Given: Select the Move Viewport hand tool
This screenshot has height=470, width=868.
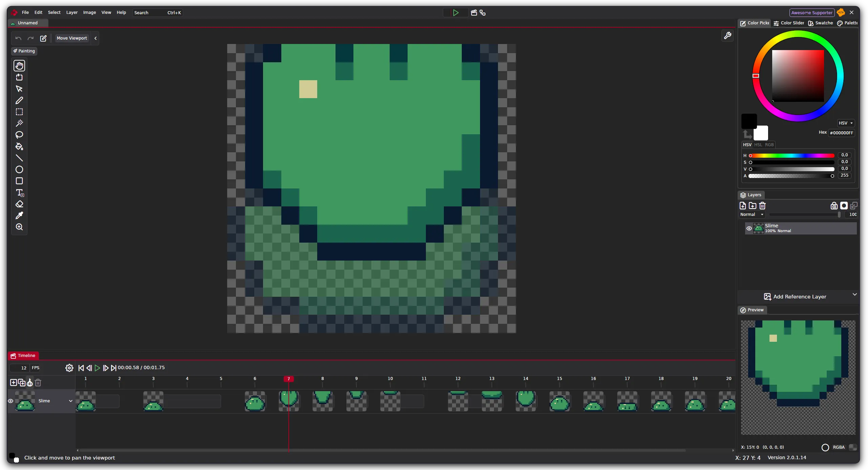Looking at the screenshot, I should point(19,66).
